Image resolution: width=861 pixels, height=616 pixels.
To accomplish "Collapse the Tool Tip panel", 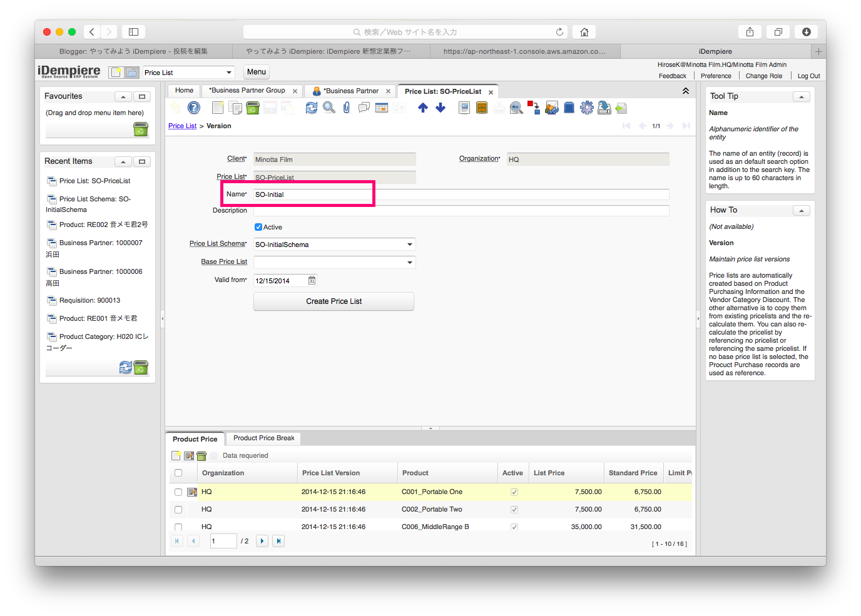I will 802,97.
